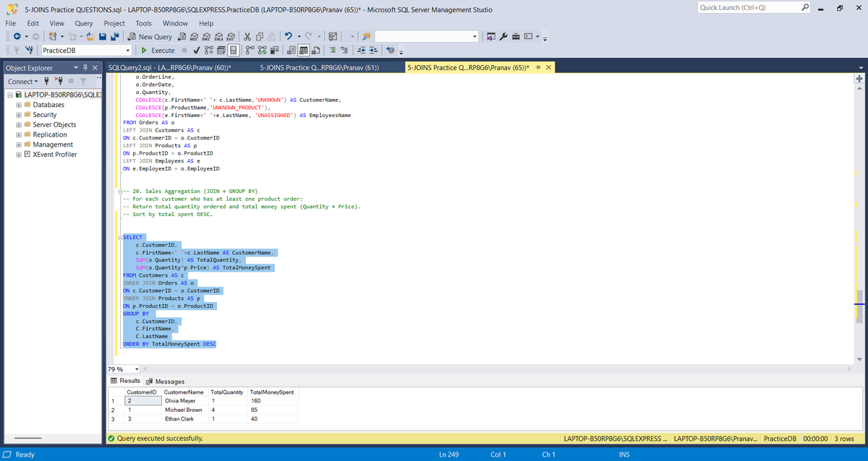
Task: Open the Query menu
Action: point(83,22)
